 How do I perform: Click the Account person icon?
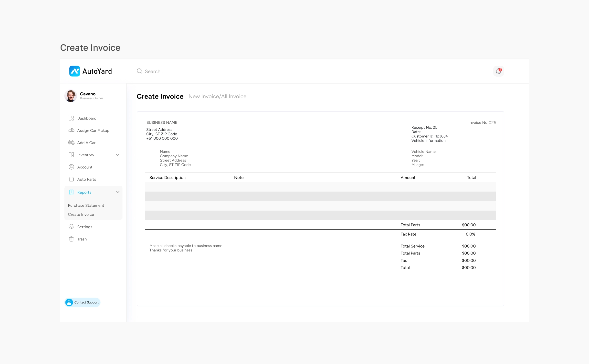tap(71, 167)
